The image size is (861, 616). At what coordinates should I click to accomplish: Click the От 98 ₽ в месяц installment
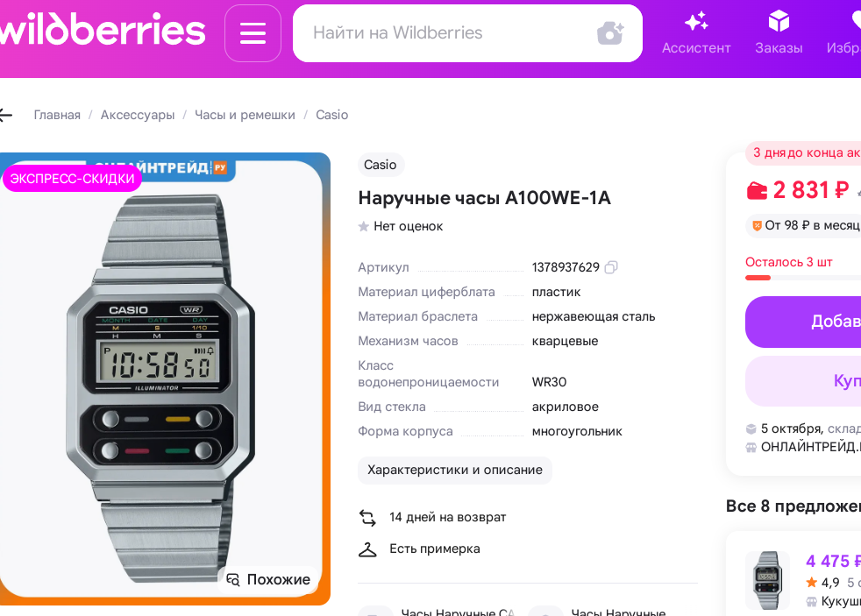coord(805,225)
